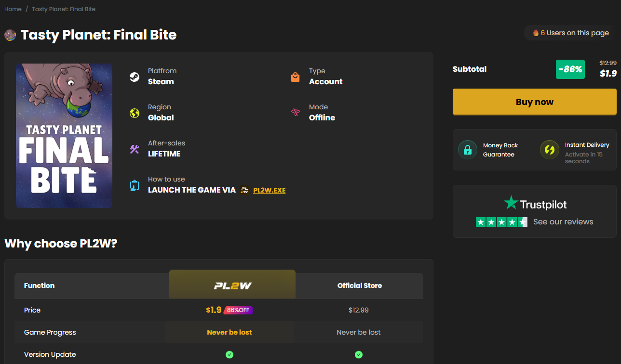Click the flame icon near users count
The image size is (621, 364).
pyautogui.click(x=536, y=33)
